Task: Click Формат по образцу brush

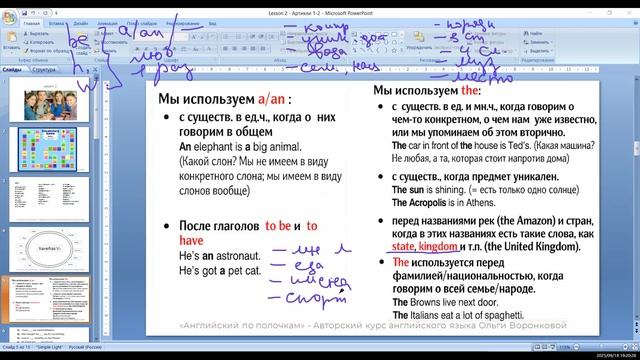Action: [46, 51]
